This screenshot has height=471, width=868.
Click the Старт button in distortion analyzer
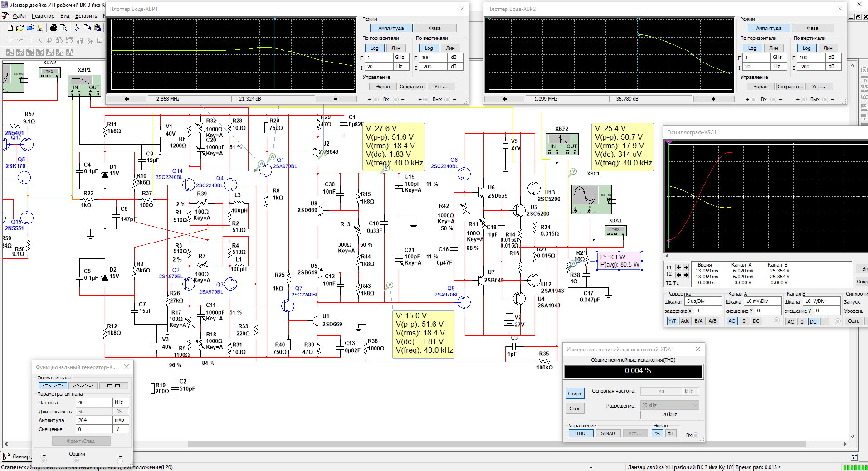point(575,393)
